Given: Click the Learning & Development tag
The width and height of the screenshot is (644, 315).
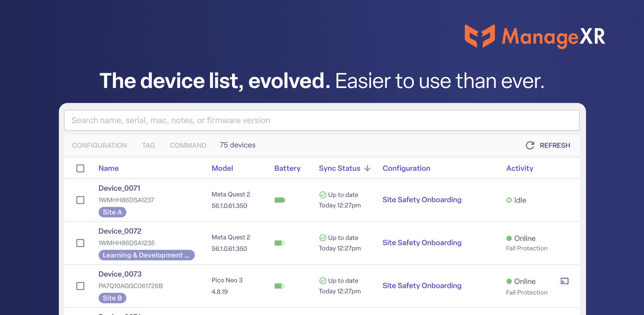Looking at the screenshot, I should (x=146, y=255).
